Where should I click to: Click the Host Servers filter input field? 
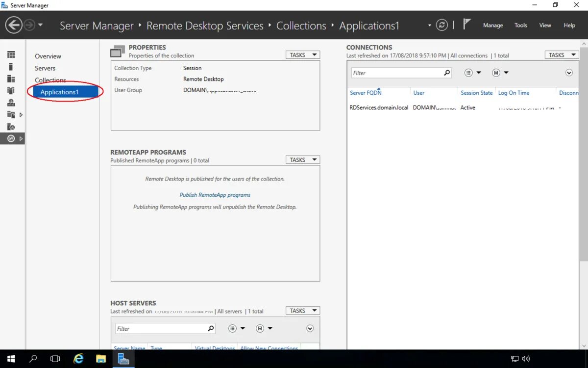pos(161,328)
